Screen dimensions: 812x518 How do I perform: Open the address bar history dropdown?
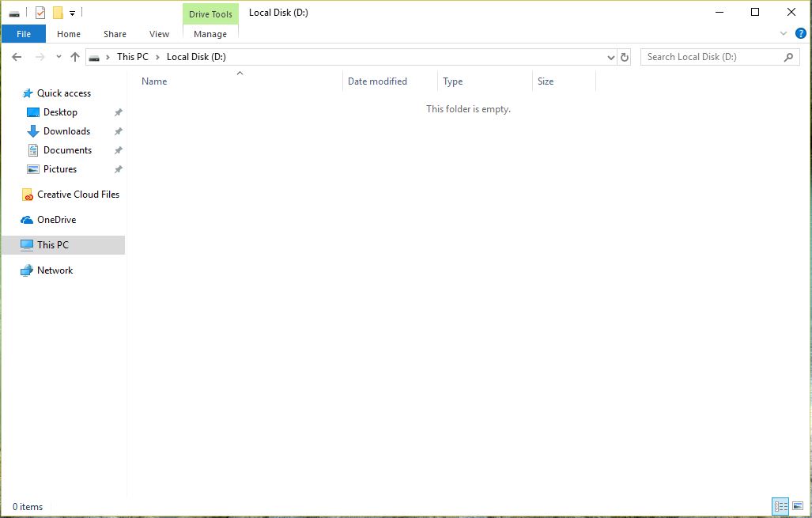coord(610,56)
